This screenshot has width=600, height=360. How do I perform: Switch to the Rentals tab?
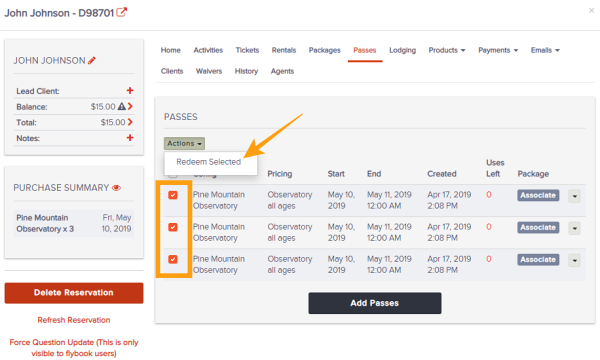284,50
